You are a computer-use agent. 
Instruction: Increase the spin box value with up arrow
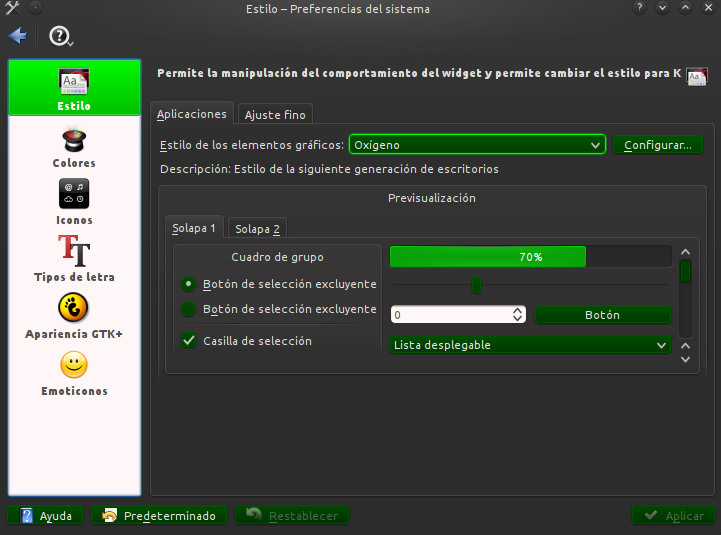click(x=517, y=311)
